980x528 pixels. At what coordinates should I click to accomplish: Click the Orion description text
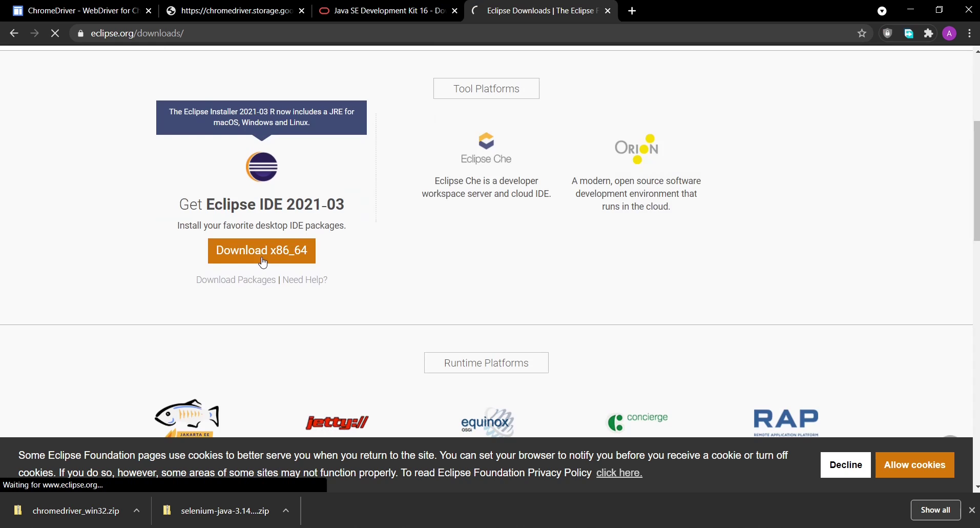636,194
